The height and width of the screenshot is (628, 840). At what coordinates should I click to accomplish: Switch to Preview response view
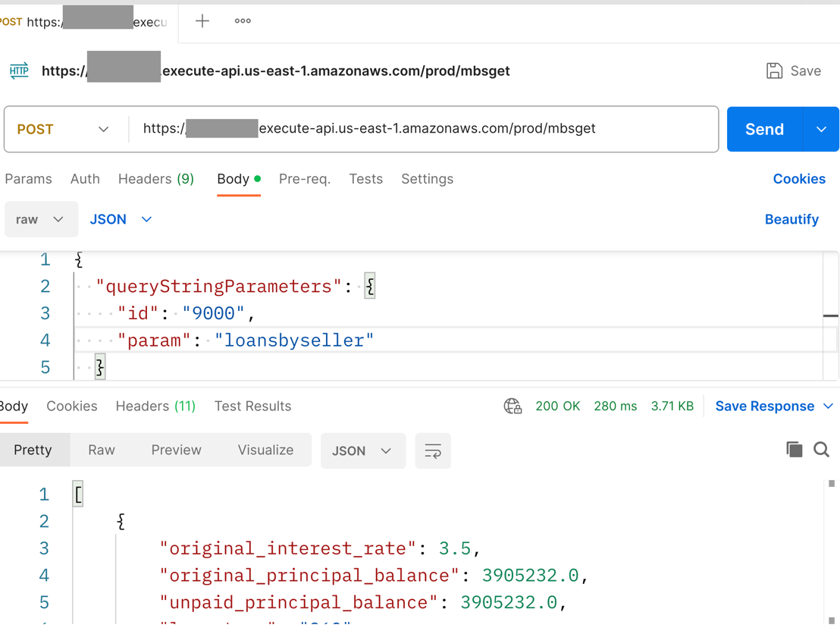[176, 451]
